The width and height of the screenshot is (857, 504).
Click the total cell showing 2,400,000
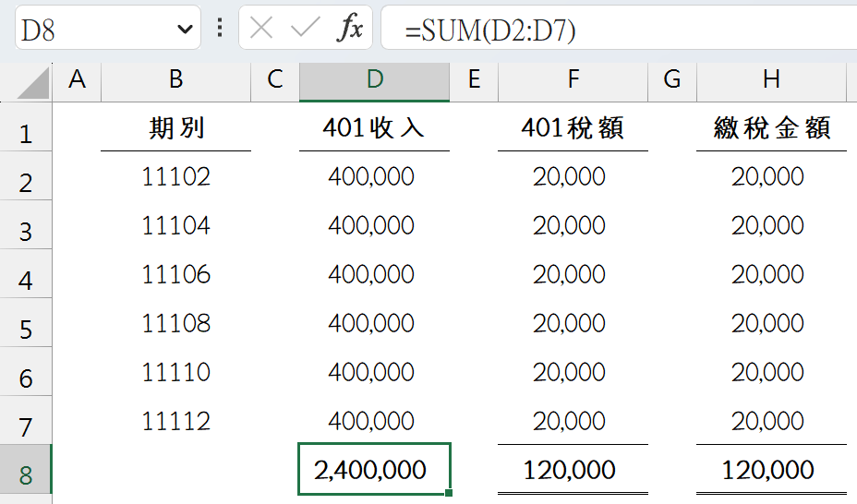coord(374,470)
